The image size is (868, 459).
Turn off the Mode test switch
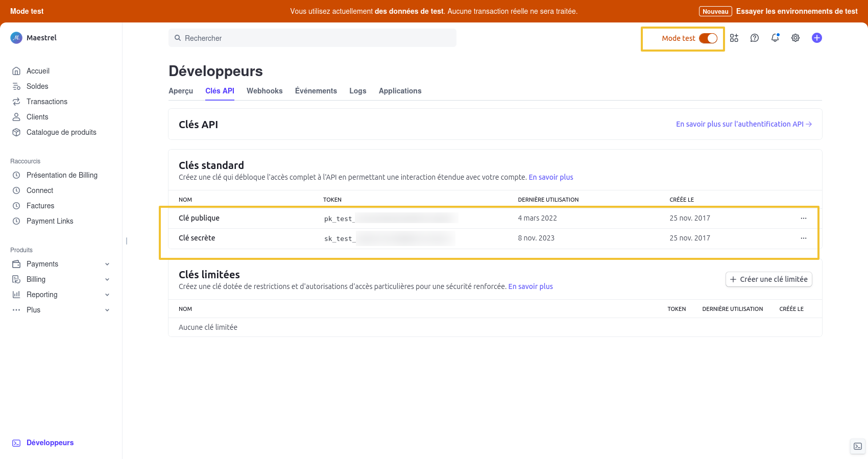[x=708, y=38]
